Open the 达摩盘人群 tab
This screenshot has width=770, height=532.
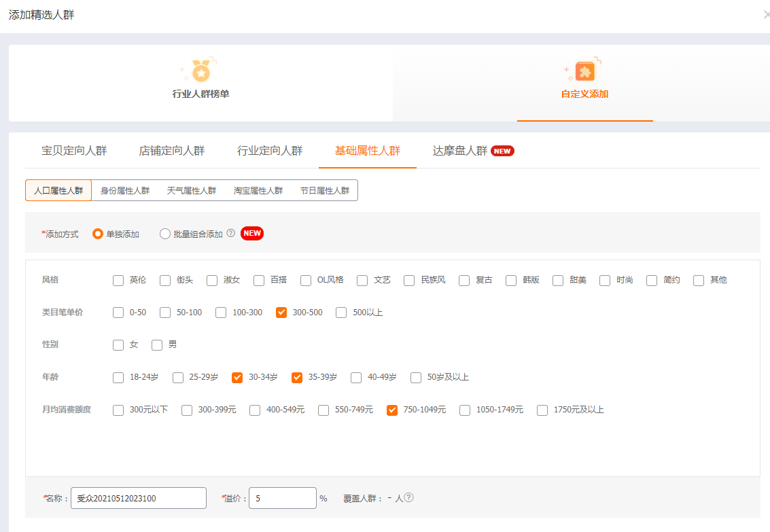coord(459,151)
